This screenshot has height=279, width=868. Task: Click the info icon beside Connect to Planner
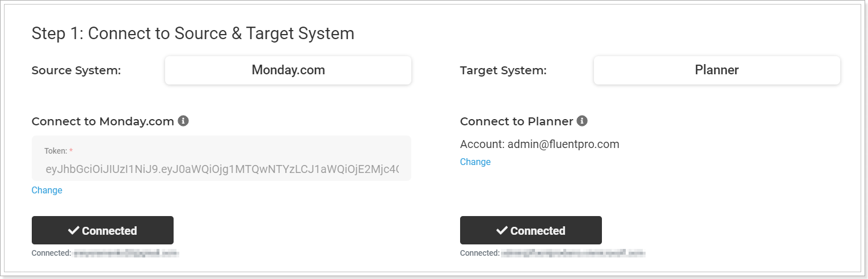[x=582, y=121]
